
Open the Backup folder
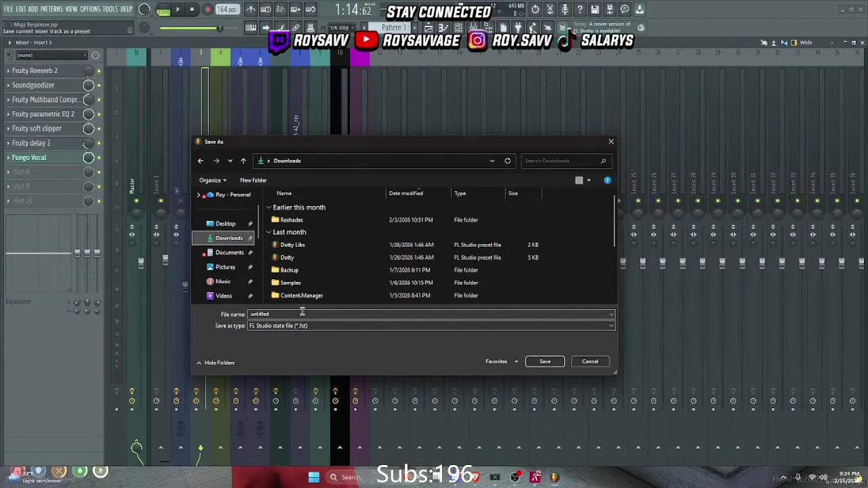click(x=289, y=270)
